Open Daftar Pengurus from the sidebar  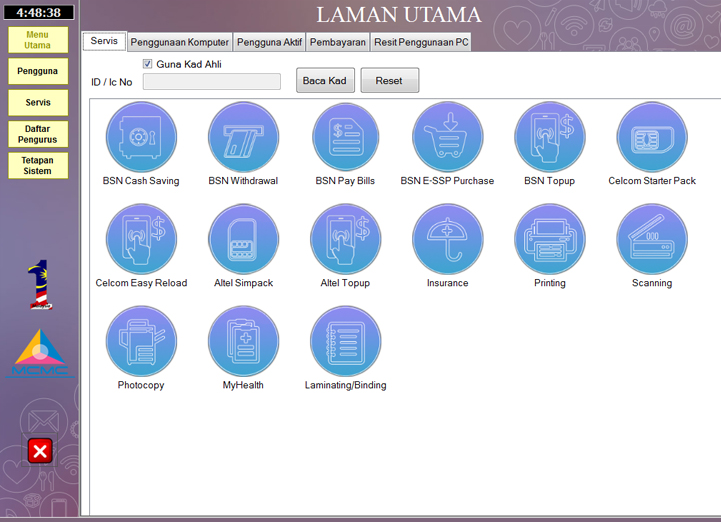pos(38,134)
